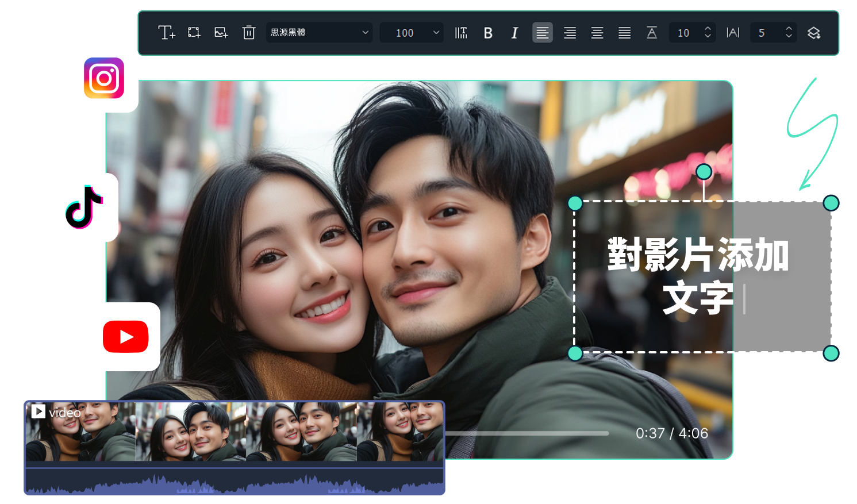Image resolution: width=857 pixels, height=504 pixels.
Task: Click the TikTok logo icon
Action: click(84, 207)
